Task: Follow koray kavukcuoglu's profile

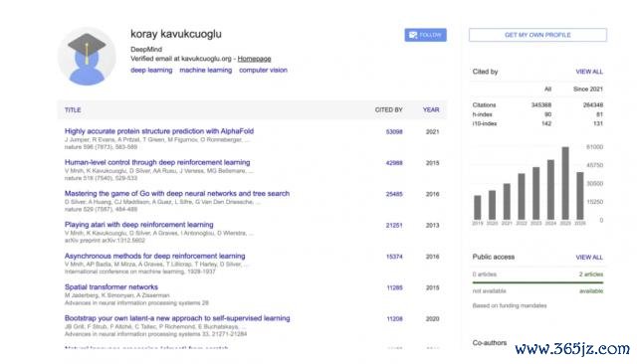Action: pyautogui.click(x=425, y=35)
